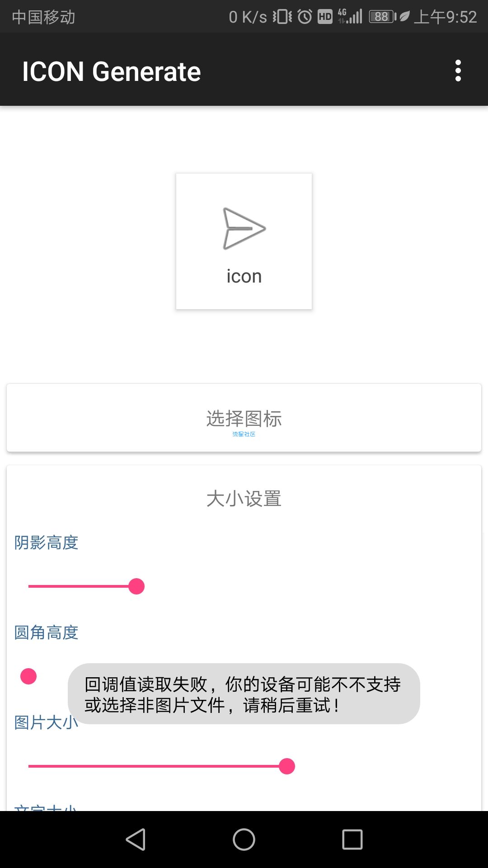Viewport: 488px width, 868px height.
Task: Tap the 大小设置 section heading
Action: tap(244, 499)
